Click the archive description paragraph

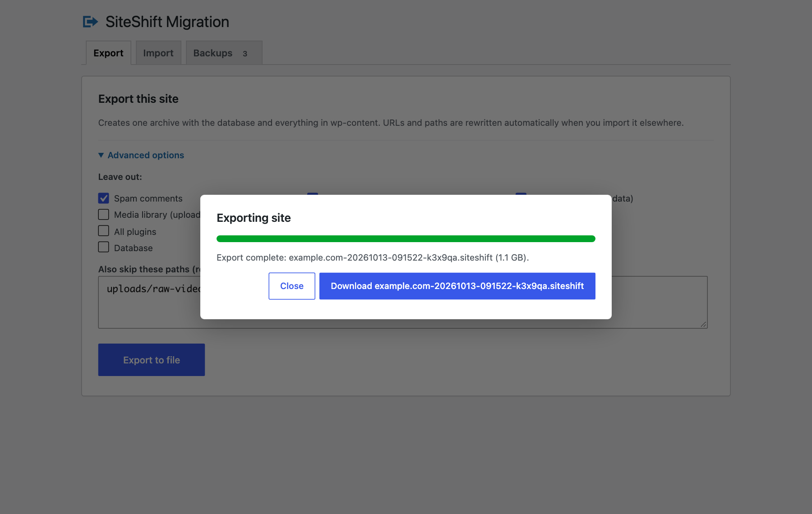point(391,123)
